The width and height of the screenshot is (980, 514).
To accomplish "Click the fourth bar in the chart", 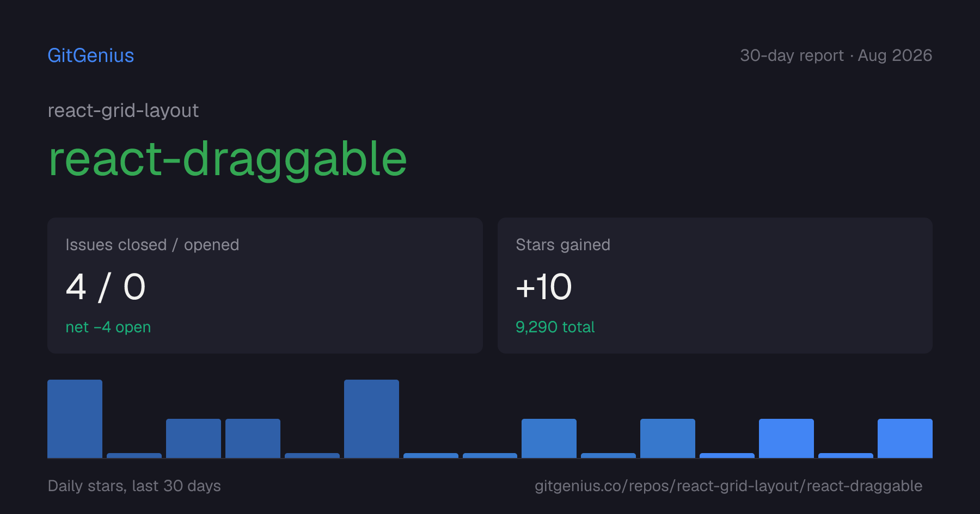I will (253, 438).
